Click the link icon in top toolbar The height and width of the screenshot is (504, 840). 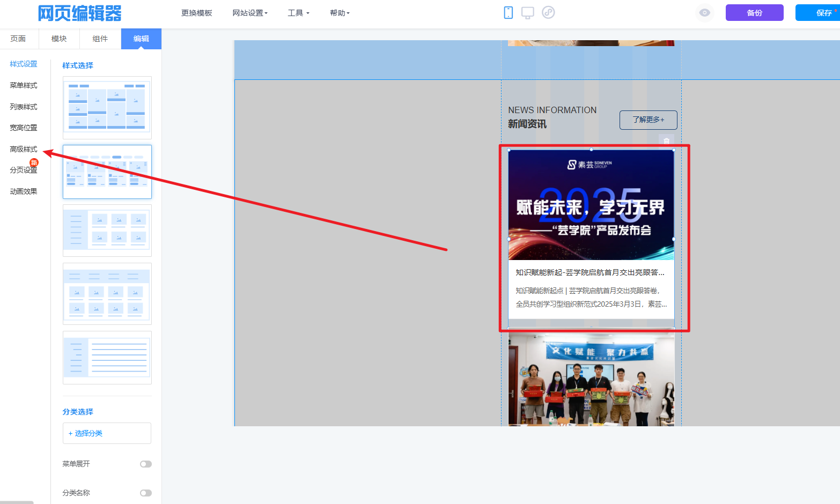pos(548,12)
